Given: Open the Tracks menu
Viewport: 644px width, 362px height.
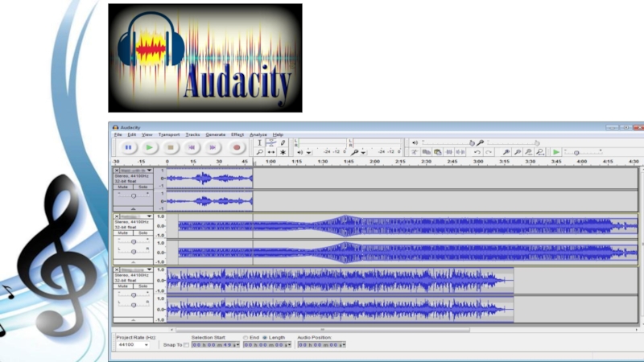Looking at the screenshot, I should pos(192,134).
